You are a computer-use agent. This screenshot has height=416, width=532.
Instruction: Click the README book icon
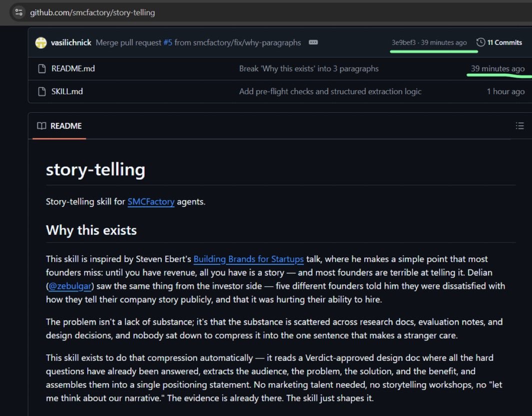coord(41,126)
